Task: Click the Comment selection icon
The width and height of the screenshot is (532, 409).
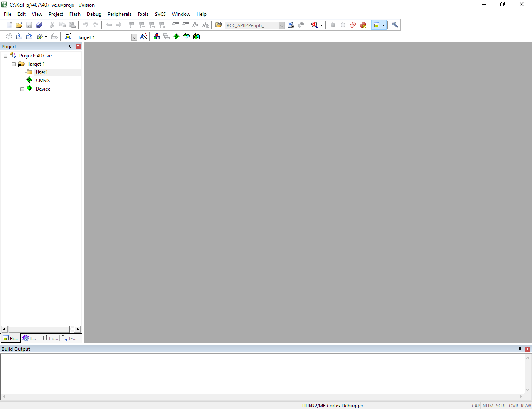Action: point(195,25)
